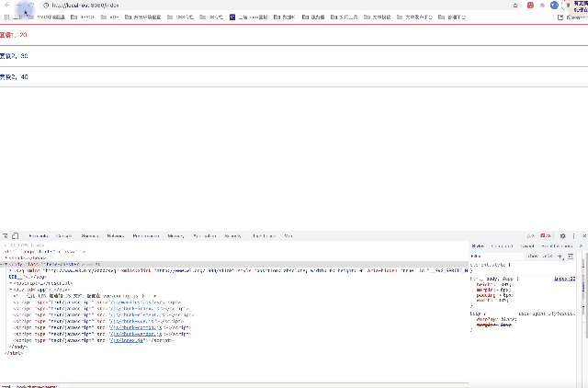This screenshot has height=388, width=588.
Task: Open the blue profile avatar
Action: point(554,6)
